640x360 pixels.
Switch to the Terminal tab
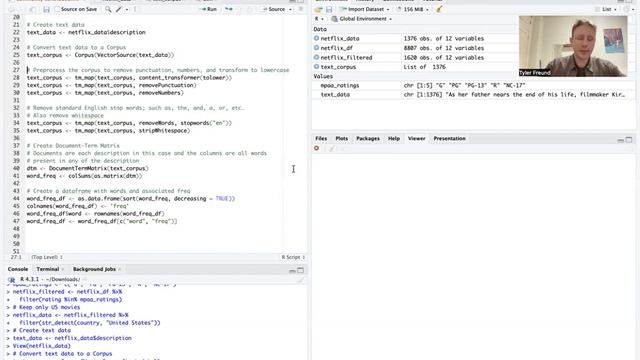click(48, 269)
